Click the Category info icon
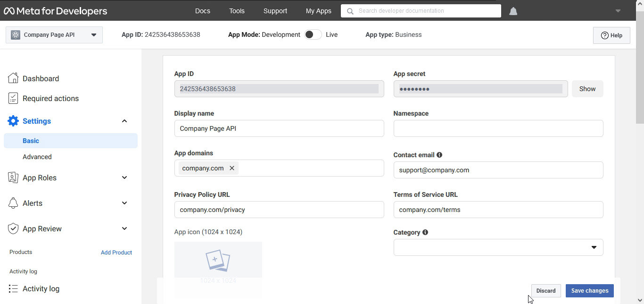 tap(425, 232)
